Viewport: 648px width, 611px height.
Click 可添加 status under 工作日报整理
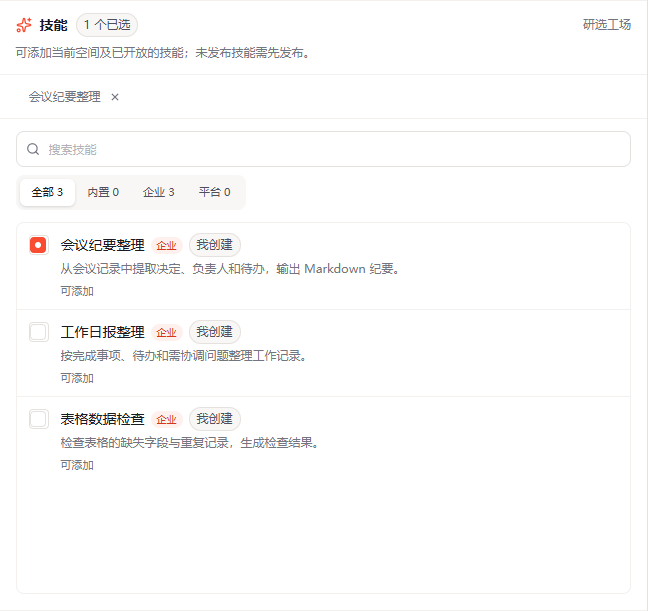click(77, 378)
